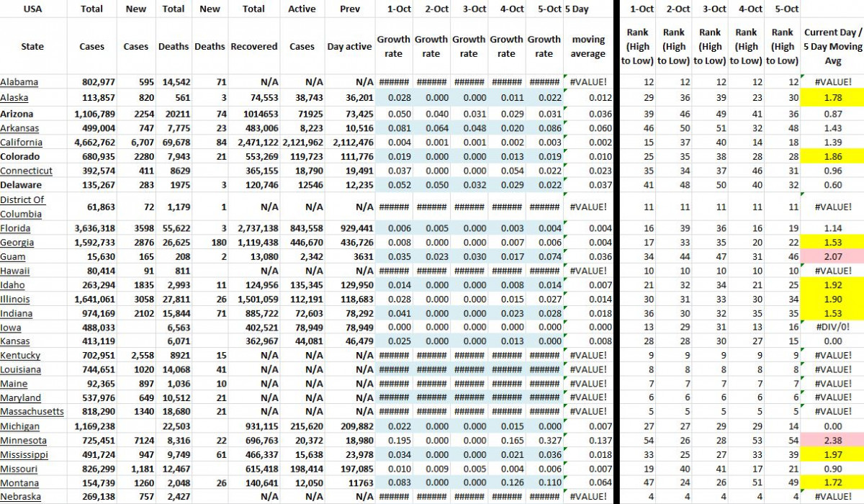
Task: Select the #DIV/0! error cell for Iowa
Action: tap(832, 328)
